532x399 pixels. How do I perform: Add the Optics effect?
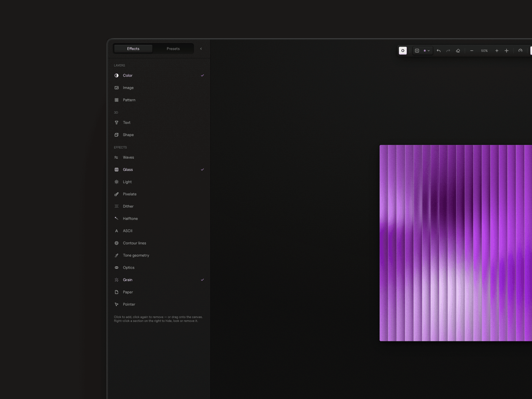159,267
